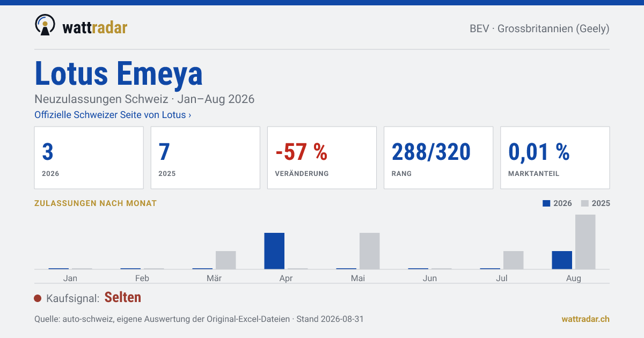The height and width of the screenshot is (338, 644).
Task: Click the gray 2025 legend swatch
Action: [x=586, y=203]
